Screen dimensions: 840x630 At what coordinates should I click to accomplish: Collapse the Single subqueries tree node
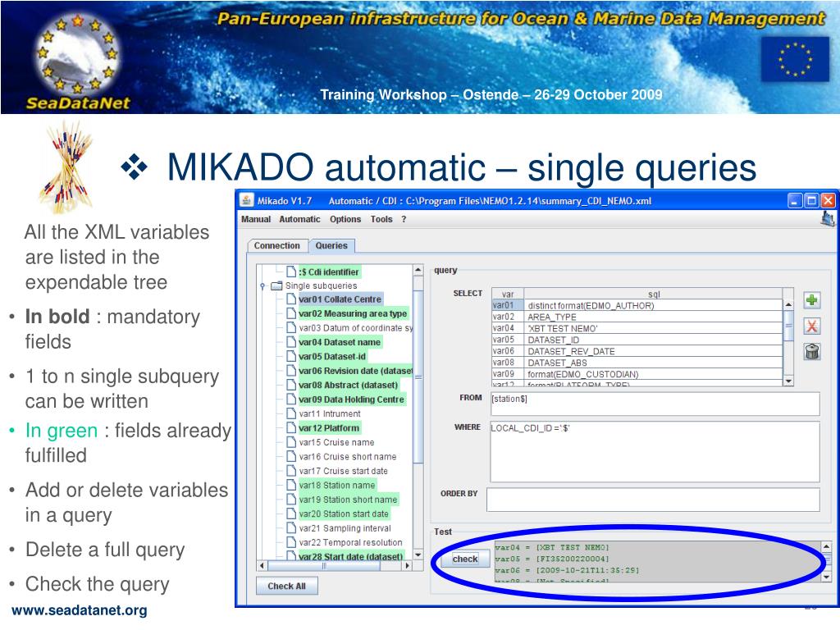pos(262,285)
